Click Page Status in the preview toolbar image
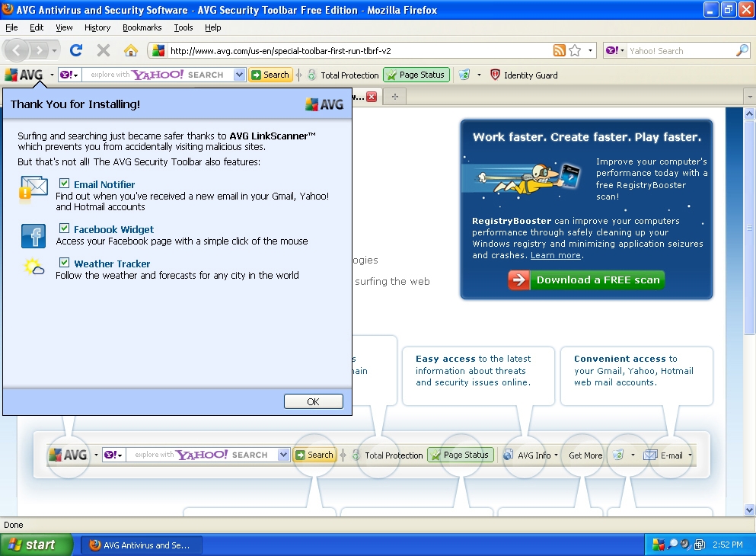756x556 pixels. (x=460, y=455)
